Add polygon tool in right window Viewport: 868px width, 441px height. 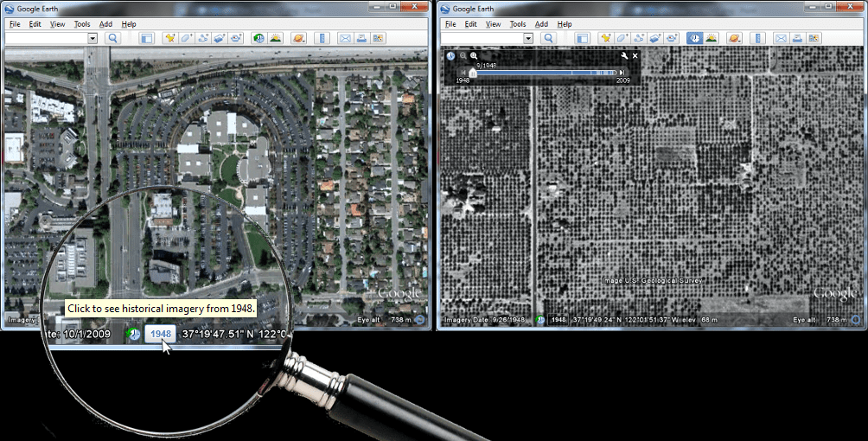coord(622,38)
